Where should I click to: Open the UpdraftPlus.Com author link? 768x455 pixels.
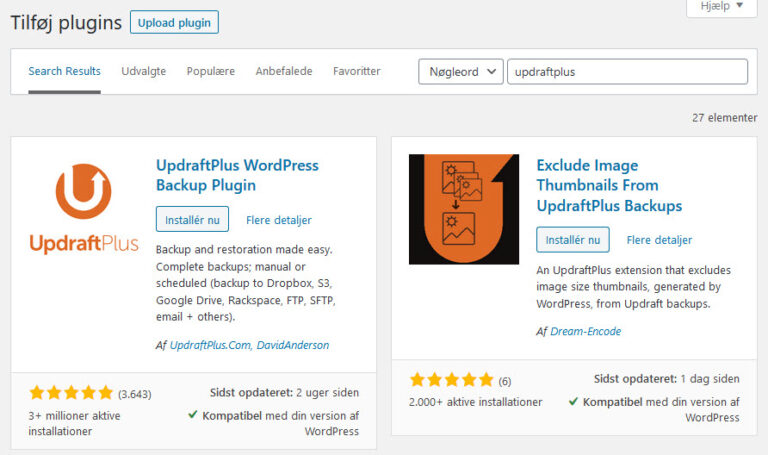(x=210, y=345)
